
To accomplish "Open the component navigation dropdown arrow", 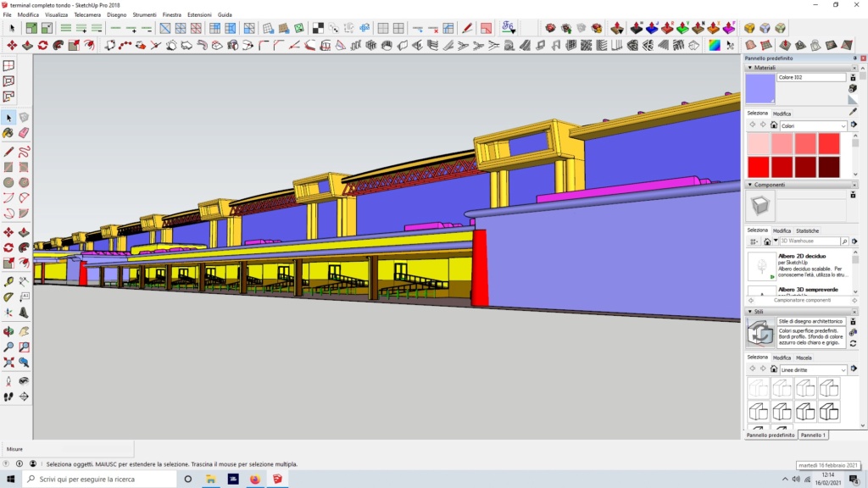I will (776, 241).
